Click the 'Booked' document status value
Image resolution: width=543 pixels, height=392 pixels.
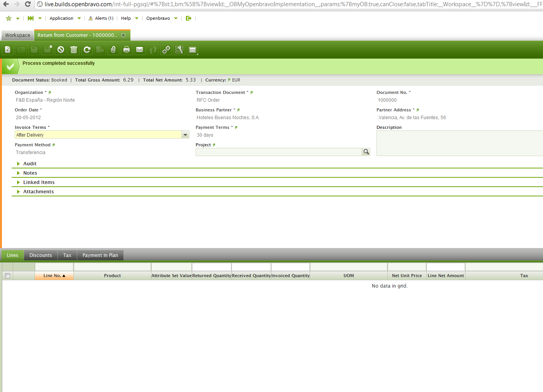coord(59,80)
